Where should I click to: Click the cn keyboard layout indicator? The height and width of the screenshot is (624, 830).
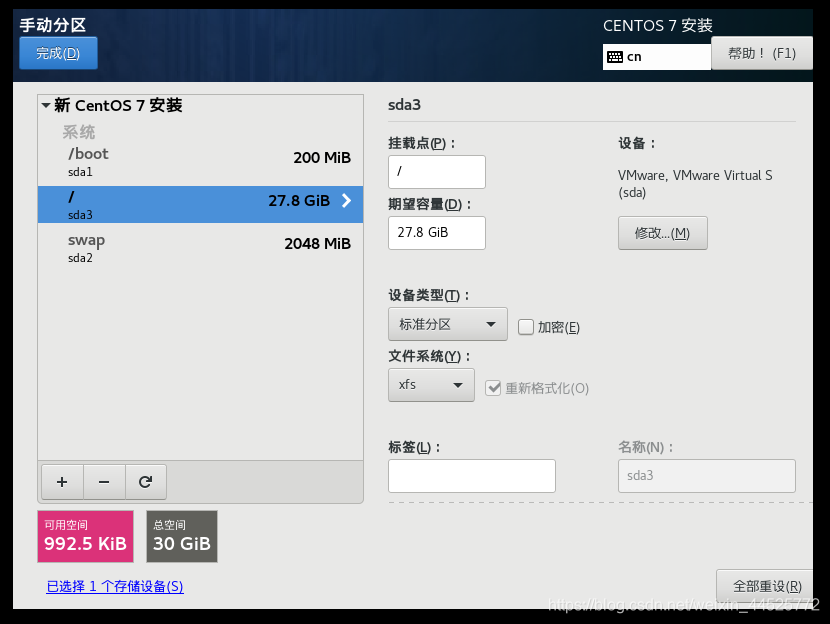coord(656,57)
